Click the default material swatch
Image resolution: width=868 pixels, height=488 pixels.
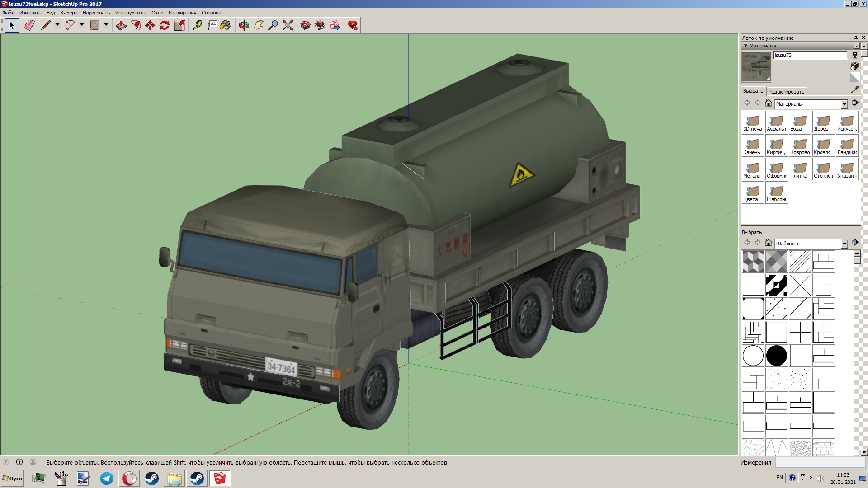point(854,78)
